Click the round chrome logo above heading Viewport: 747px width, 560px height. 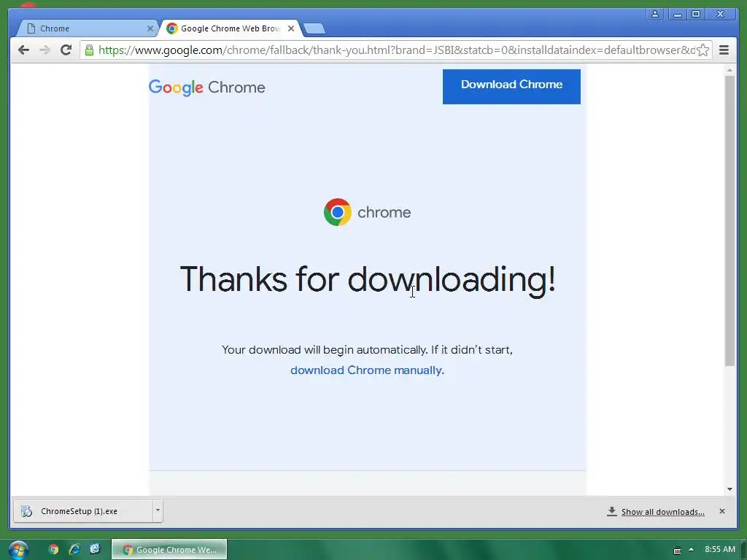coord(337,212)
